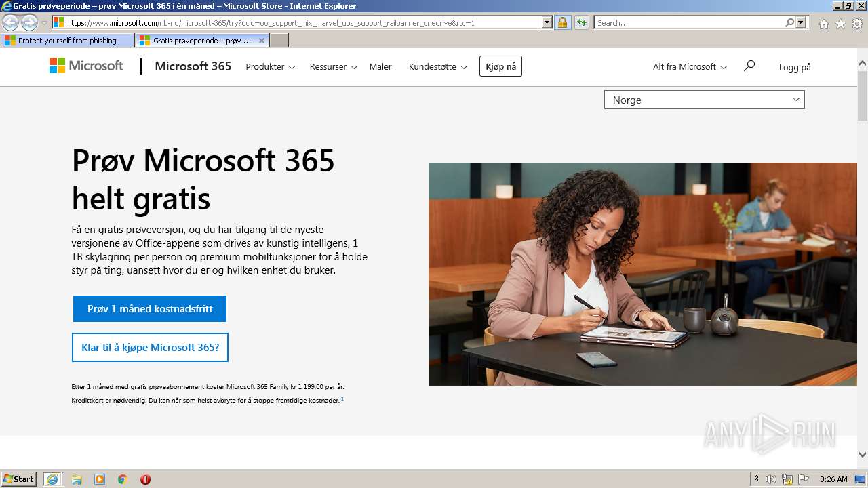Click the Microsoft 365 header link

click(x=193, y=66)
